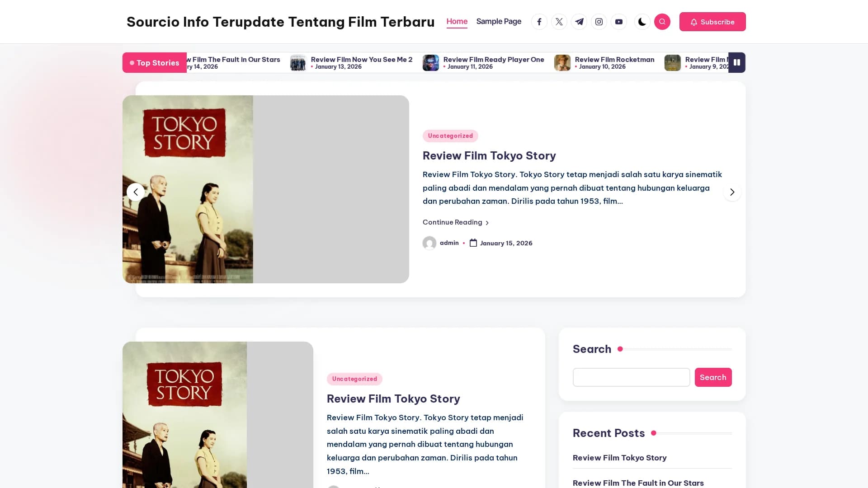Open the Sample Page menu item
The width and height of the screenshot is (868, 488).
coord(499,21)
